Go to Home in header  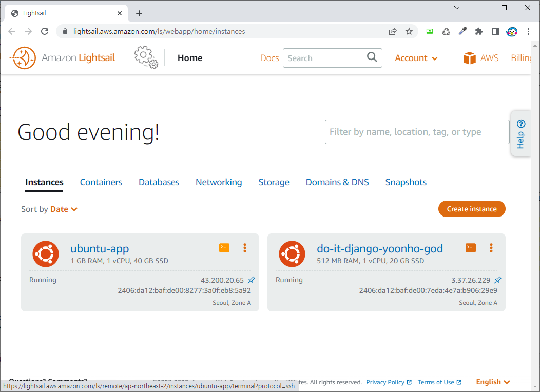pyautogui.click(x=190, y=58)
